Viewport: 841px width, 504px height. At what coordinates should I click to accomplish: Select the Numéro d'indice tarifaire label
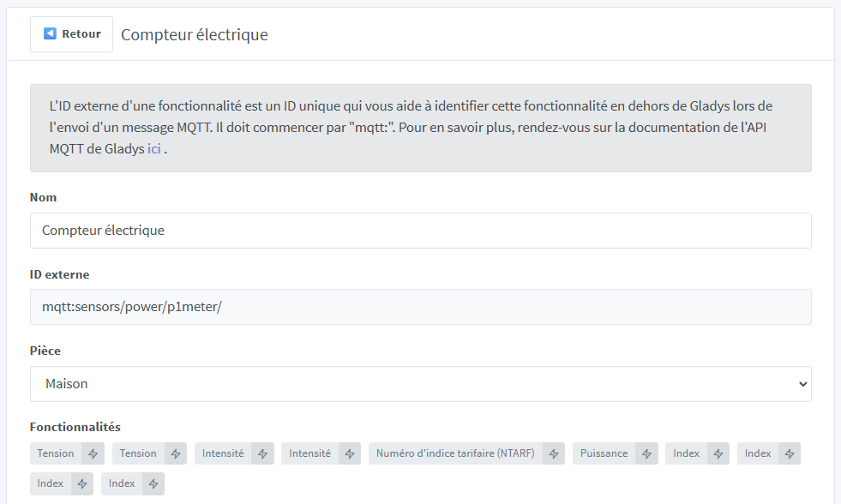[455, 453]
